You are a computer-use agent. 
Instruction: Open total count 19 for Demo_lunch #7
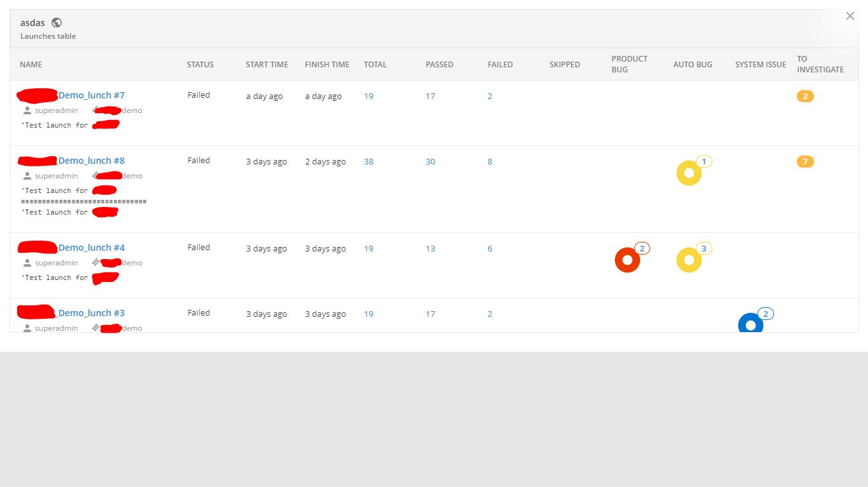click(x=369, y=97)
